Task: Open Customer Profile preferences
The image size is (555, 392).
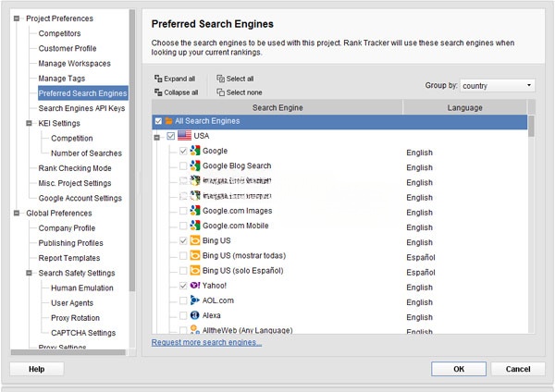Action: (68, 48)
